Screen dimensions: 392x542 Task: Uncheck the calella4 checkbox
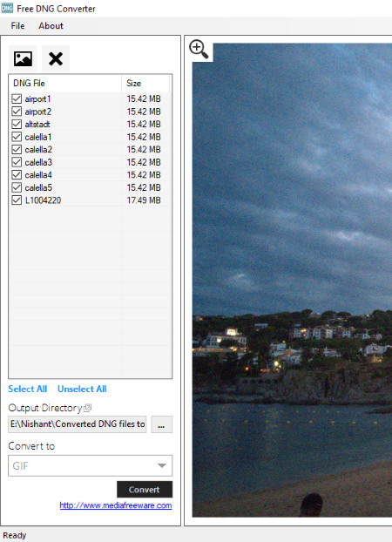(x=17, y=175)
